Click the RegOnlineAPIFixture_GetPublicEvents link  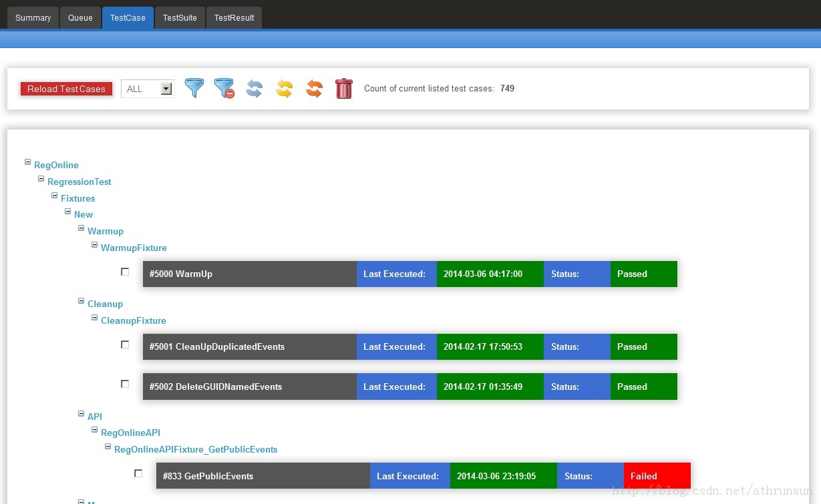196,449
